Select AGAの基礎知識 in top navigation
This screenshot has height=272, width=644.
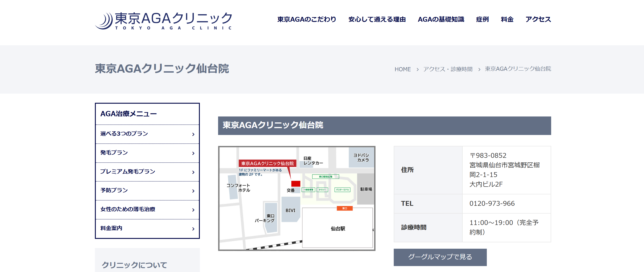click(441, 19)
